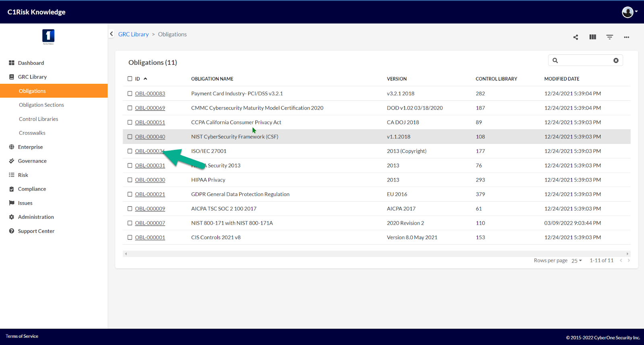Screen dimensions: 644x345
Task: Click 'HIPAA Privacy' obligation name
Action: pos(208,180)
